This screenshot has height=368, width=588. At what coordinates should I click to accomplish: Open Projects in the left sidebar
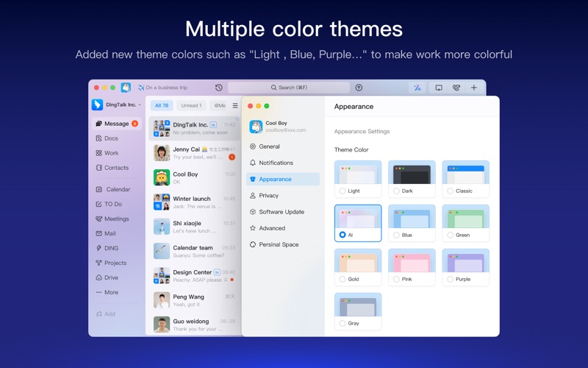pyautogui.click(x=117, y=263)
